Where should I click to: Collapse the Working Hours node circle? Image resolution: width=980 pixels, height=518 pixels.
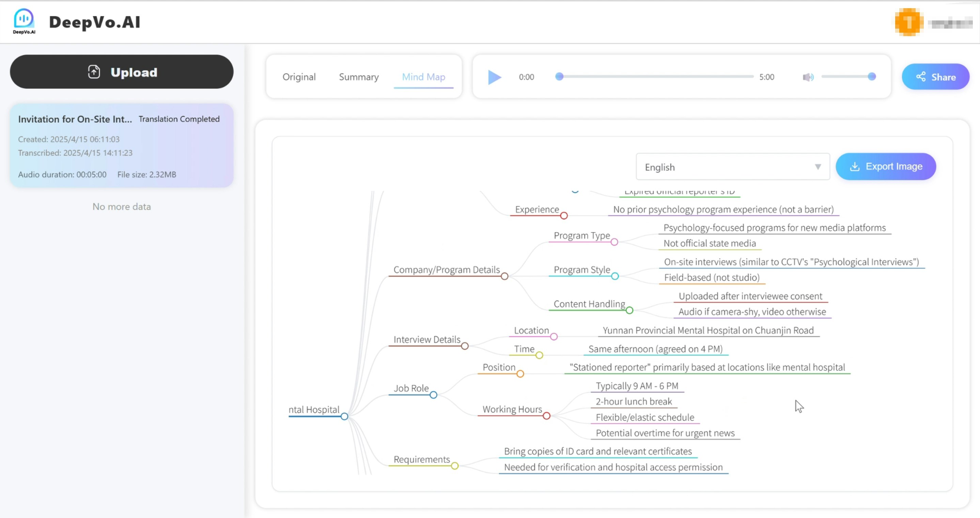[x=546, y=416]
